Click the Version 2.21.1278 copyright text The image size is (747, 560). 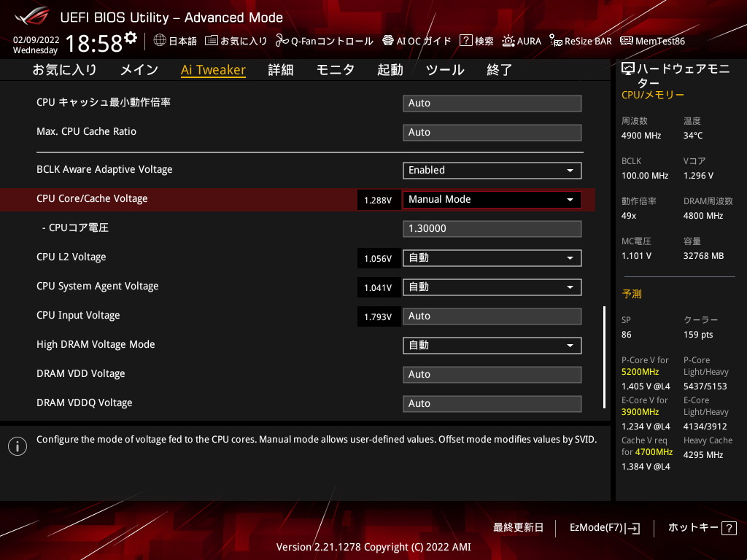click(x=373, y=547)
